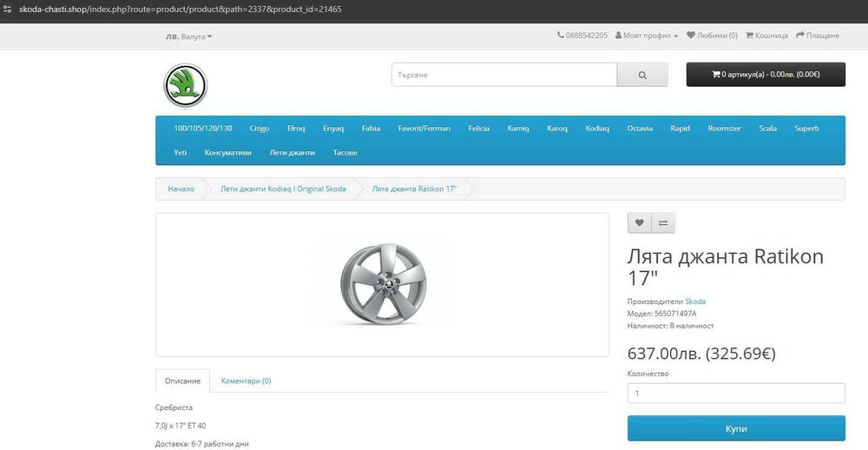
Task: Click description text 7,0J x 17" ET 40
Action: click(x=181, y=426)
